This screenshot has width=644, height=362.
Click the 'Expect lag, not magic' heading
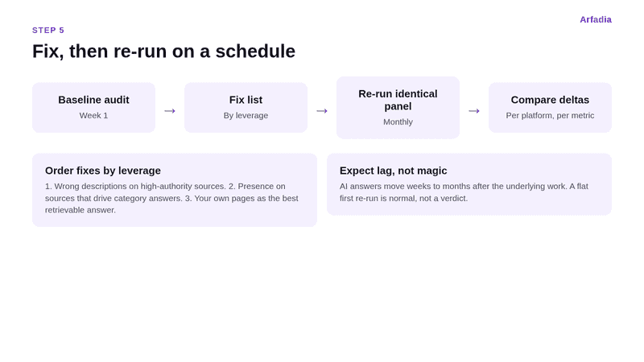pyautogui.click(x=393, y=171)
